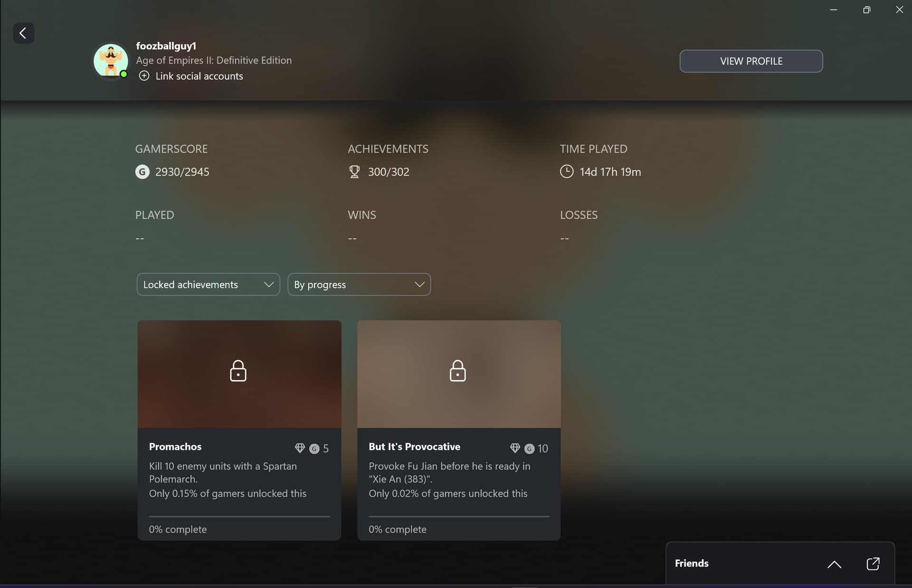
Task: Open the But It's Provocative achievement title
Action: [x=414, y=447]
